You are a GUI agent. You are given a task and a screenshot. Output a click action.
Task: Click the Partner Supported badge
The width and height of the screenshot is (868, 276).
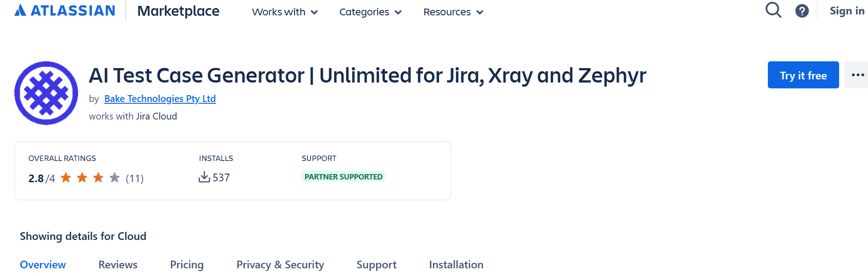point(343,177)
